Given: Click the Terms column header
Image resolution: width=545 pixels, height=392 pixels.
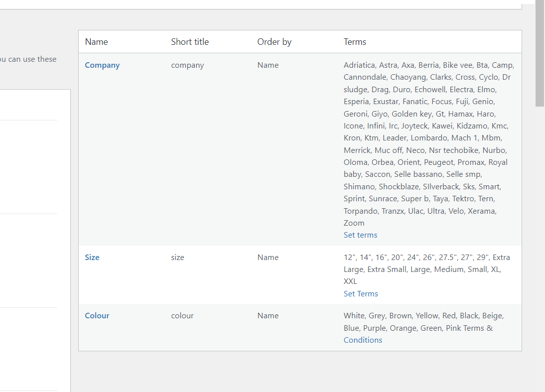Looking at the screenshot, I should (355, 42).
